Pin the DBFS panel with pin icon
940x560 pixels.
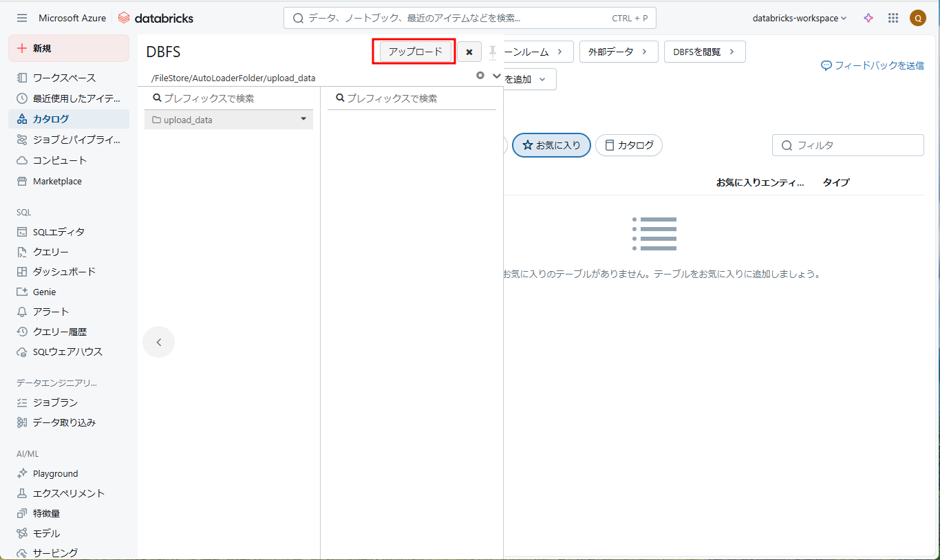coord(493,52)
